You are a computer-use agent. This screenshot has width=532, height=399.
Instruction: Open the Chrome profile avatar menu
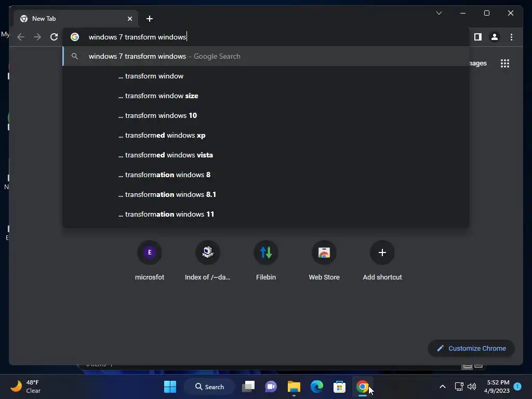495,37
